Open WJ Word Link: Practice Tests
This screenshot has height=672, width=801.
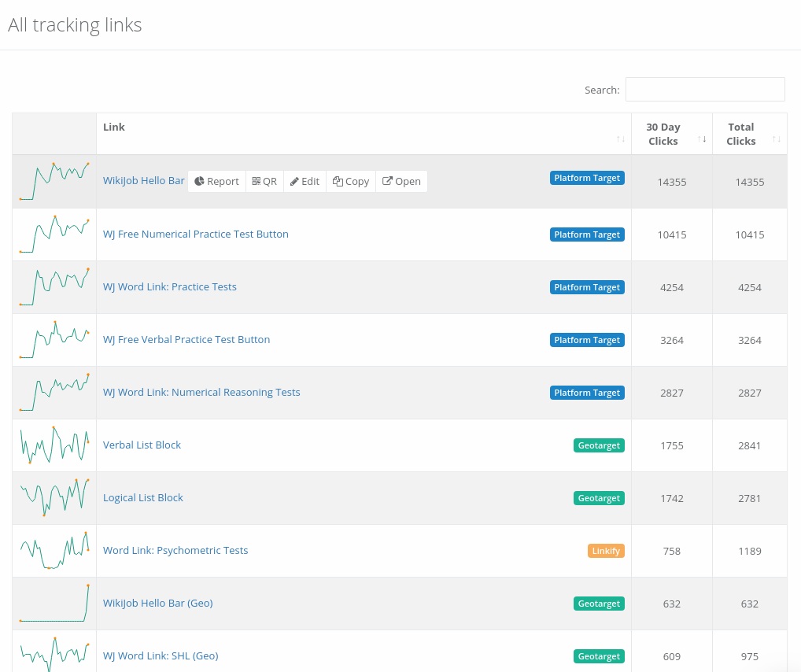170,286
